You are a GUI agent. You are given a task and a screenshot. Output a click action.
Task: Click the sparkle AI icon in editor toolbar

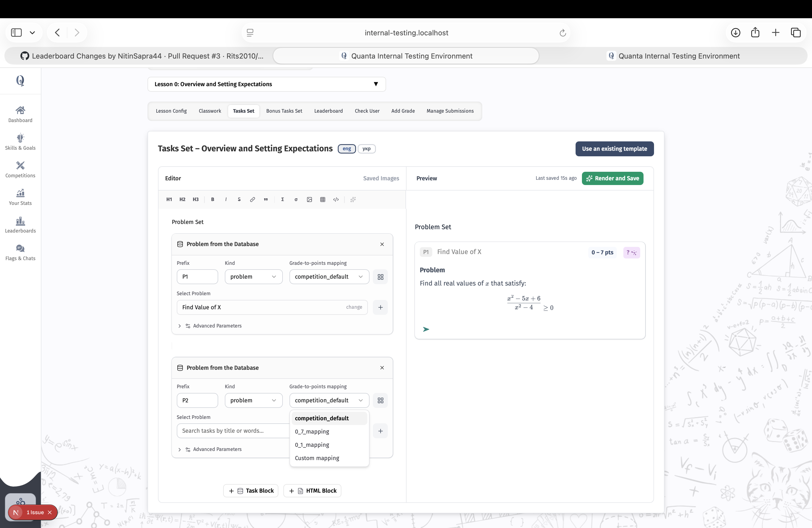(x=353, y=200)
